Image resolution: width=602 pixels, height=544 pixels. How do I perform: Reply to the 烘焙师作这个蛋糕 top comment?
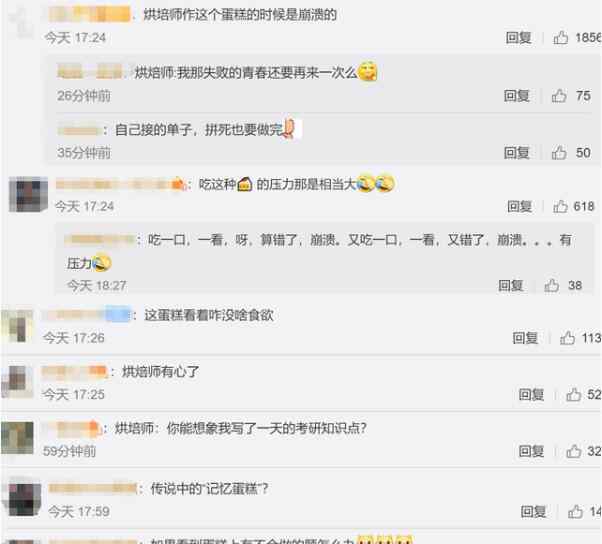point(518,38)
